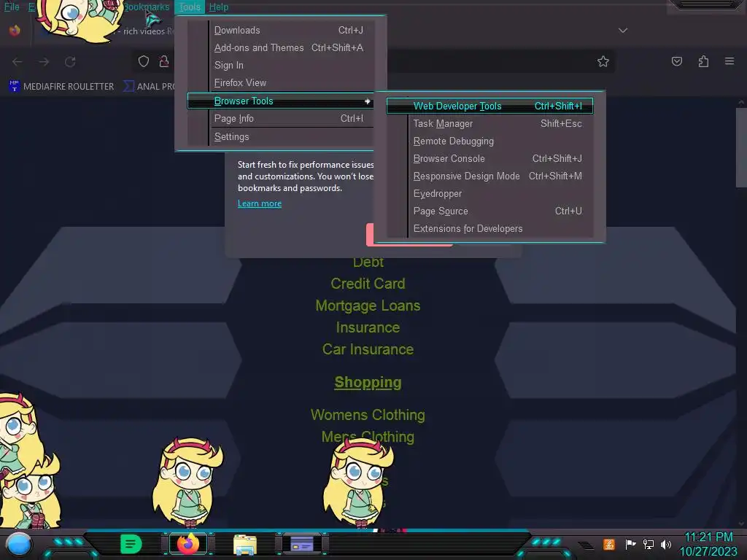The image size is (747, 560).
Task: Launch Web Developer Tools
Action: tap(489, 106)
